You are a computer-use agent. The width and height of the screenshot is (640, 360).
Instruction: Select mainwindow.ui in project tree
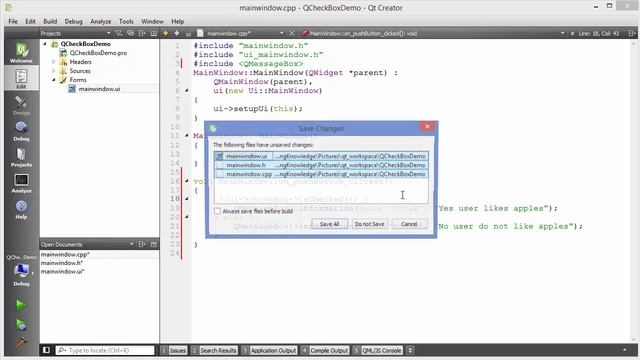(x=99, y=89)
